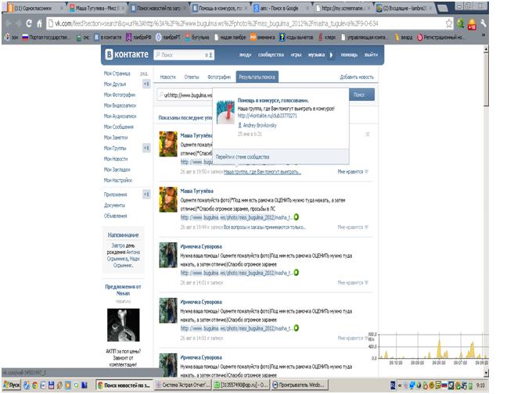Switch to the Входящие mail tab
Image resolution: width=532 pixels, height=394 pixels.
[404, 8]
